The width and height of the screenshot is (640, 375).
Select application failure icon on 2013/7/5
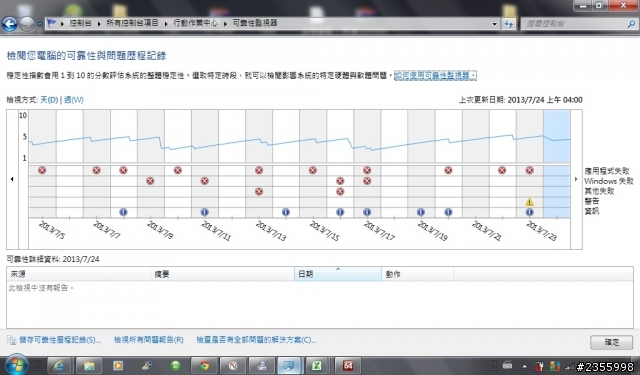42,170
